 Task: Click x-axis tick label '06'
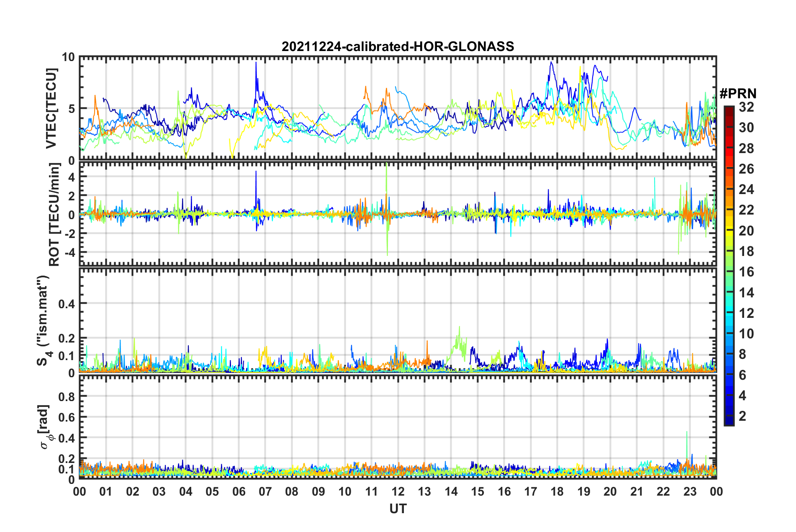click(239, 491)
